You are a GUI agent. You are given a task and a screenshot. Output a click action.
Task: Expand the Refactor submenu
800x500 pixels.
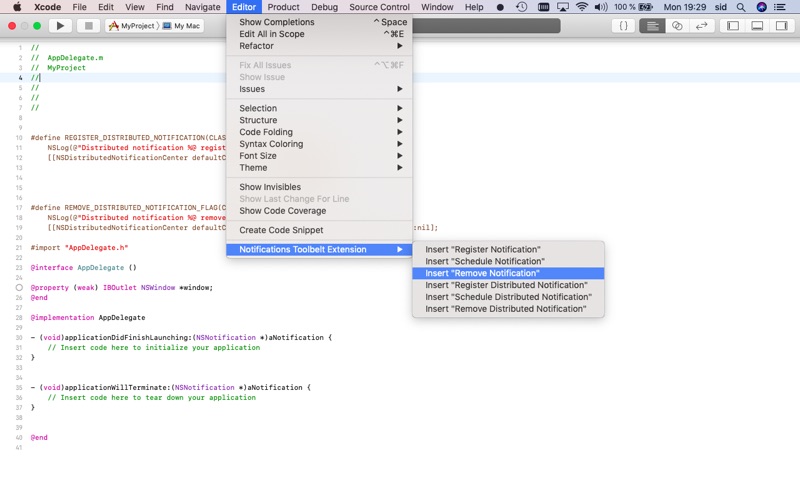(319, 46)
